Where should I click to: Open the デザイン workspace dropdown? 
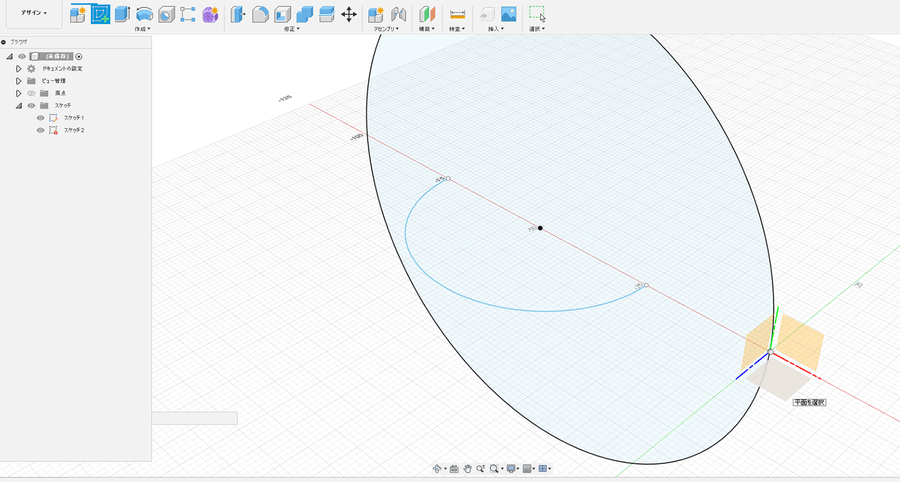[x=34, y=13]
